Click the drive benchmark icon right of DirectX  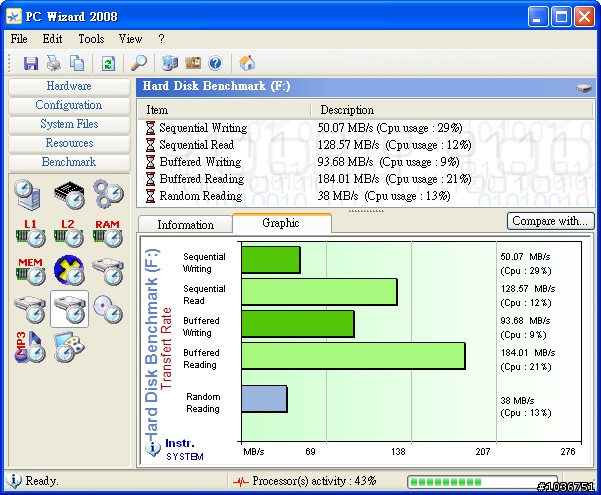(x=108, y=271)
